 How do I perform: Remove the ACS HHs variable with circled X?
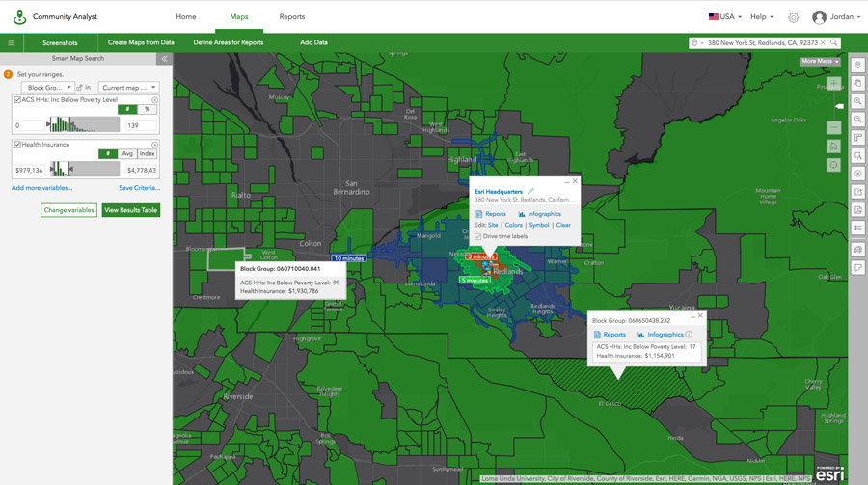[154, 99]
